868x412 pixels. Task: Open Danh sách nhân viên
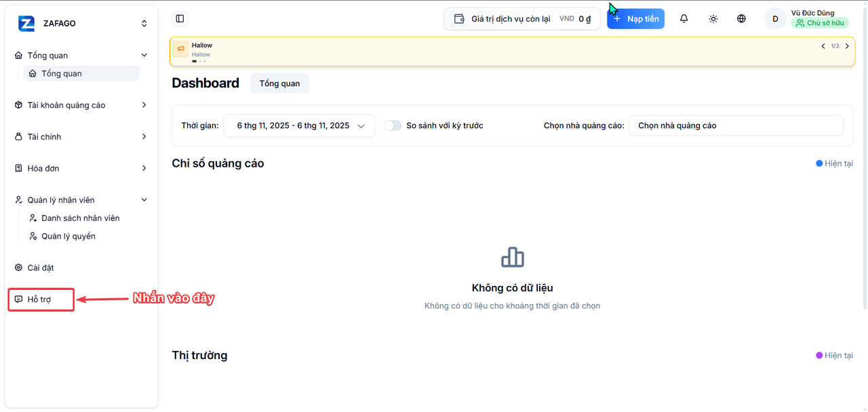click(81, 218)
